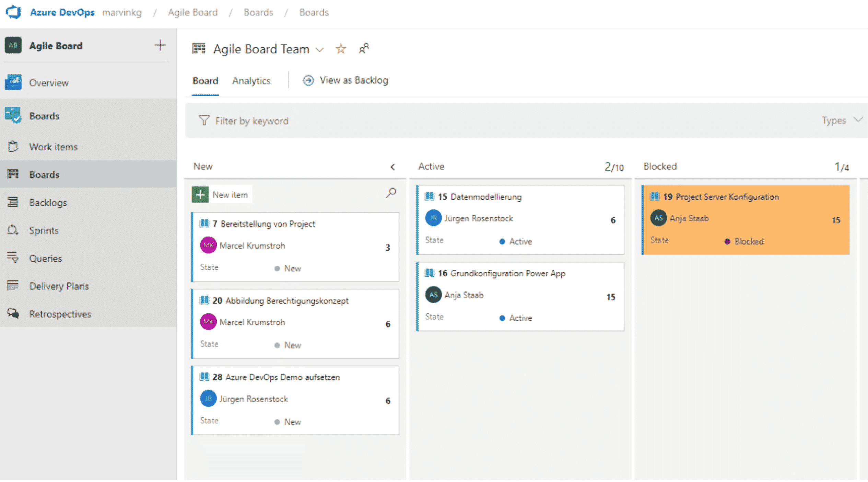Click View as Backlog
Viewport: 868px width, 482px height.
pyautogui.click(x=353, y=80)
